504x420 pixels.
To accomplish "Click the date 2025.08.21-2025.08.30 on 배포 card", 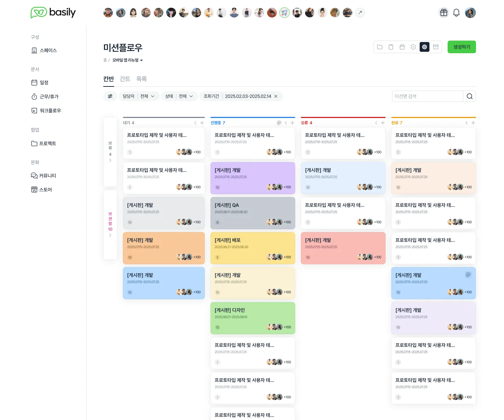I will 231,247.
